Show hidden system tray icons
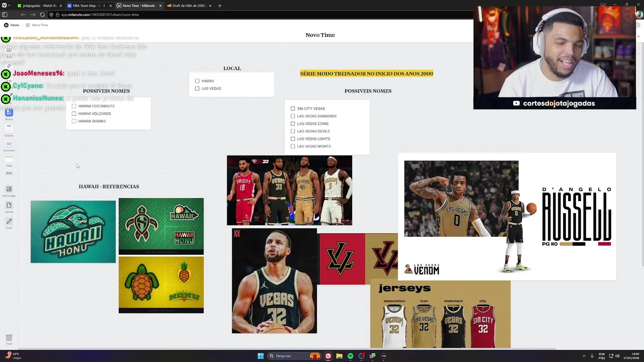The image size is (644, 362). (x=584, y=356)
